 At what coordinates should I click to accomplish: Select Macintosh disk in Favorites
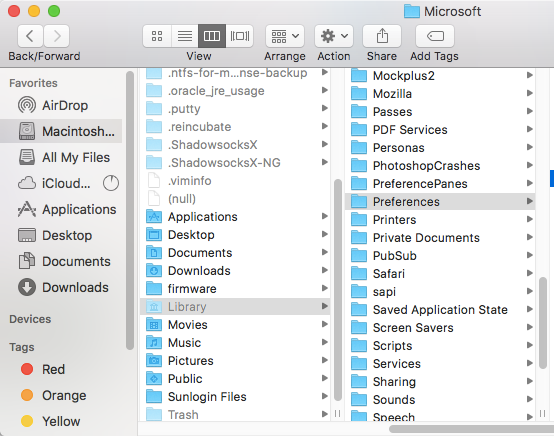(x=61, y=131)
